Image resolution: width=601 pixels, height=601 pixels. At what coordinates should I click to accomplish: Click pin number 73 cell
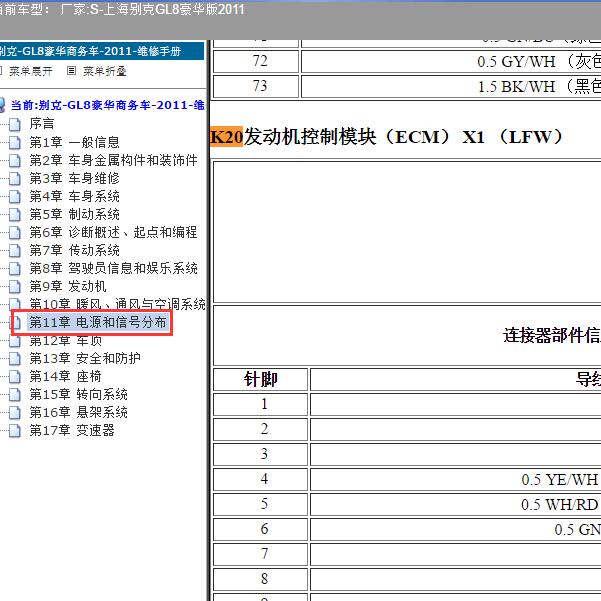tap(256, 86)
